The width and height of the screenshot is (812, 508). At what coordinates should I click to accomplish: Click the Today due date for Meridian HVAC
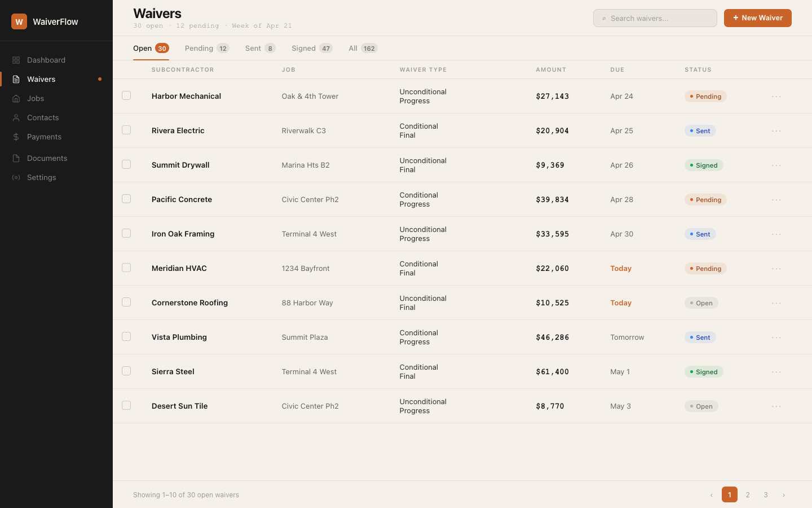point(621,269)
